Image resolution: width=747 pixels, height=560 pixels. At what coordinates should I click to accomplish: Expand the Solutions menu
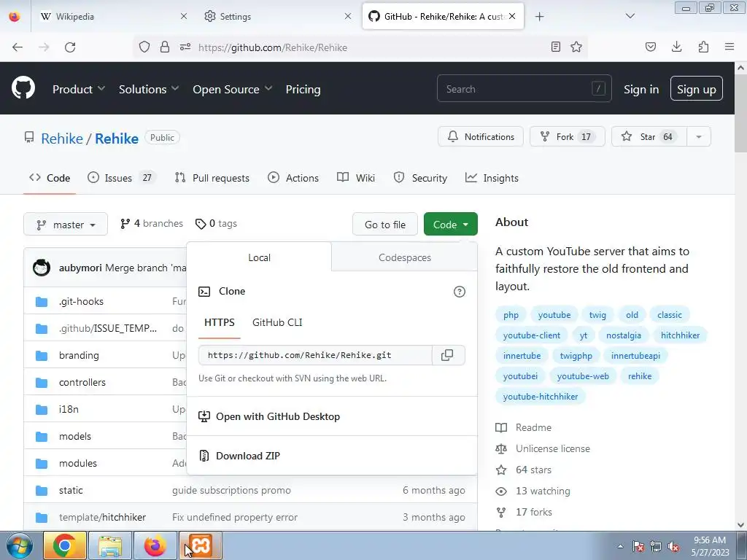[149, 89]
